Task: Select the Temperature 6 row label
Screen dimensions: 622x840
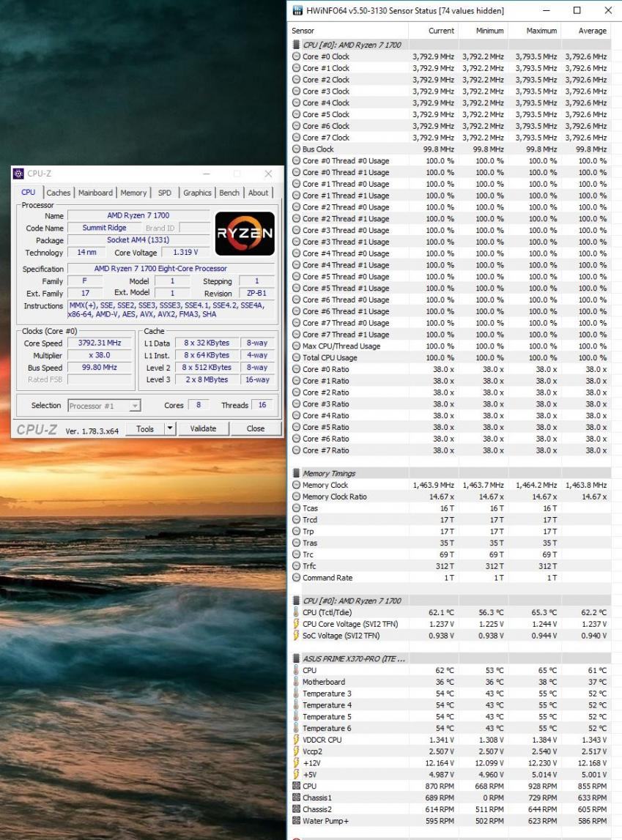Action: coord(327,728)
